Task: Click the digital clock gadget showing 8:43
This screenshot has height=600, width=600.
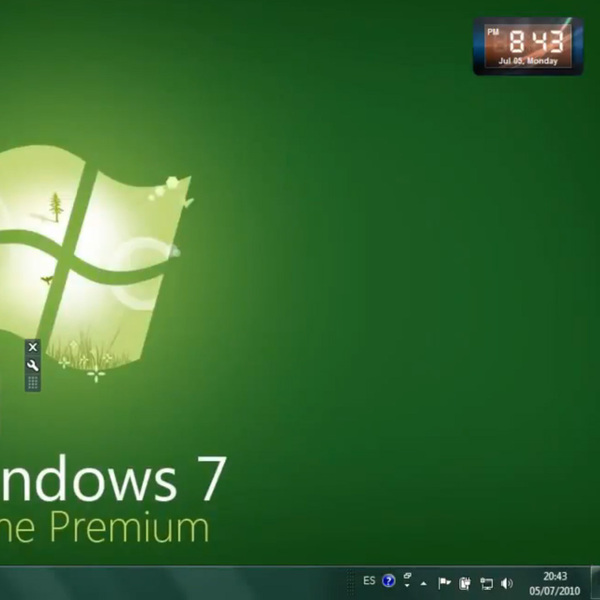Action: [528, 46]
